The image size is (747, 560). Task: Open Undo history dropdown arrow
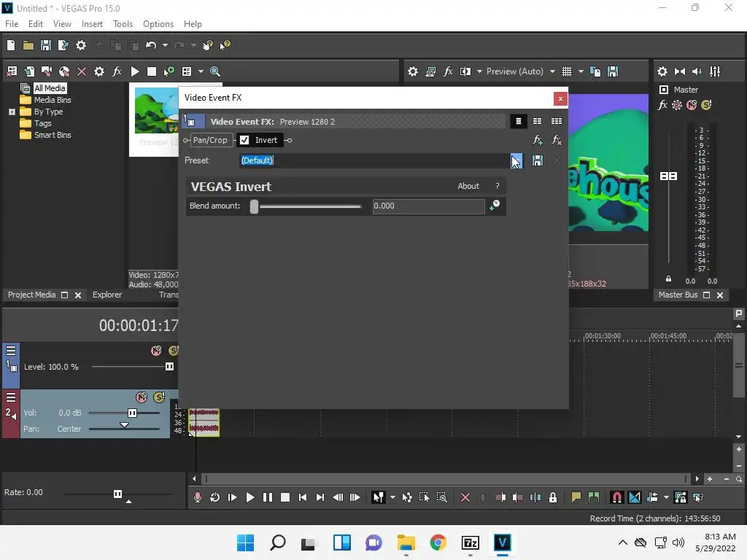[165, 45]
